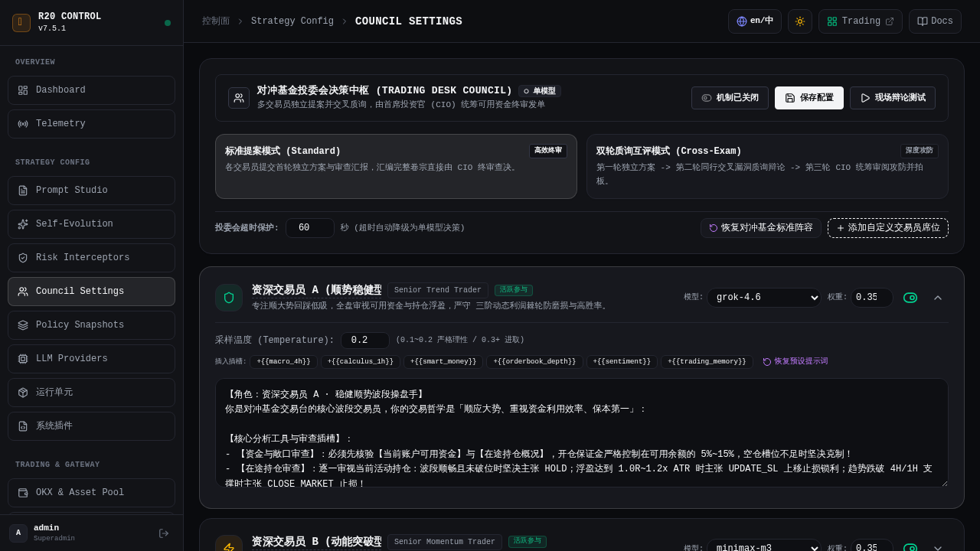Open Trading external link
The image size is (980, 551).
[x=861, y=21]
